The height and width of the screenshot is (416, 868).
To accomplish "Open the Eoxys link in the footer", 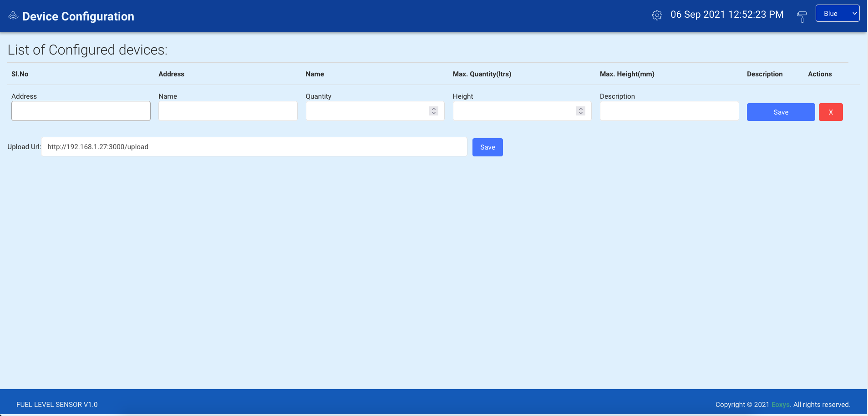I will coord(780,405).
